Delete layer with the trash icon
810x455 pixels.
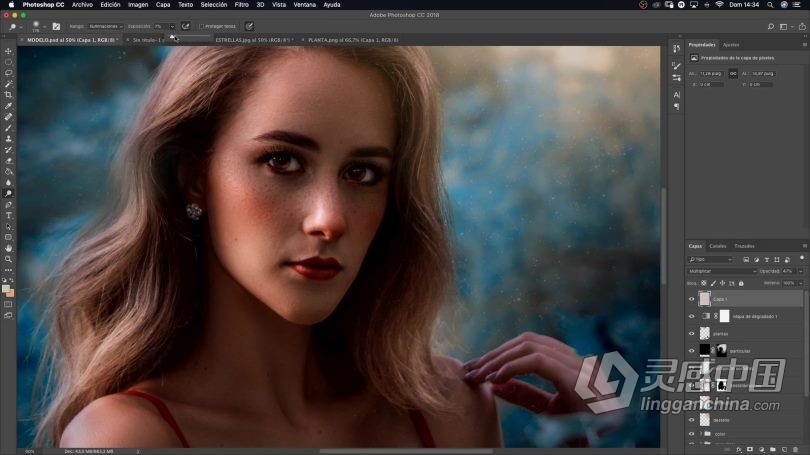pos(796,449)
